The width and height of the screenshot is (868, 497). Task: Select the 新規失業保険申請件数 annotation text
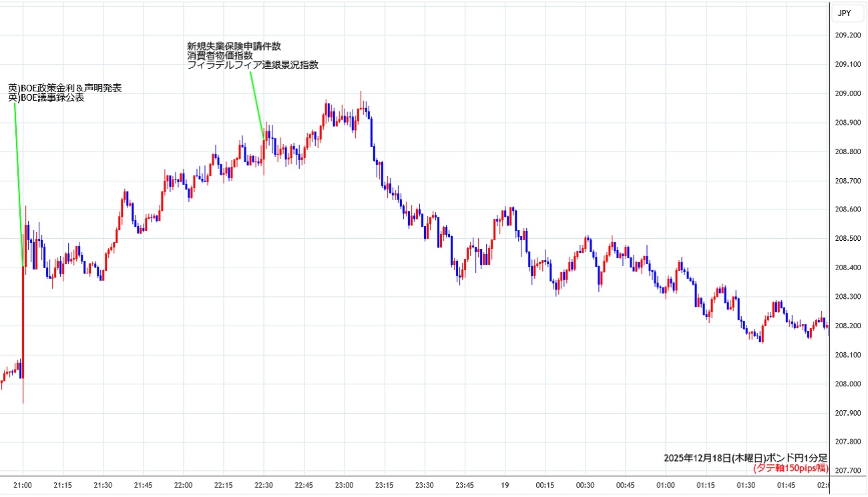234,46
